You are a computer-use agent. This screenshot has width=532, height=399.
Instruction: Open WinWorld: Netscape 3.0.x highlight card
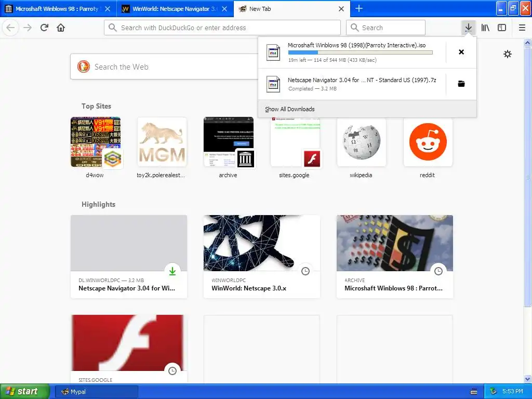262,257
